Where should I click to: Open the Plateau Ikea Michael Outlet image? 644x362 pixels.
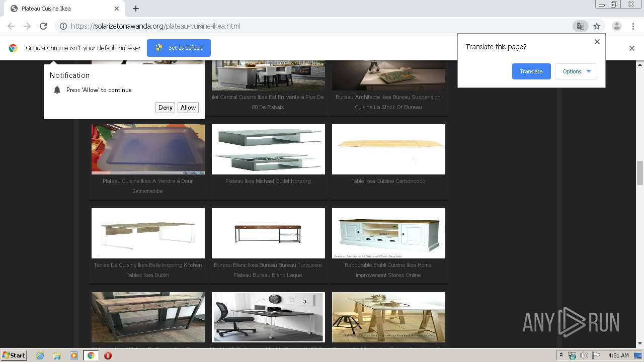pos(268,149)
